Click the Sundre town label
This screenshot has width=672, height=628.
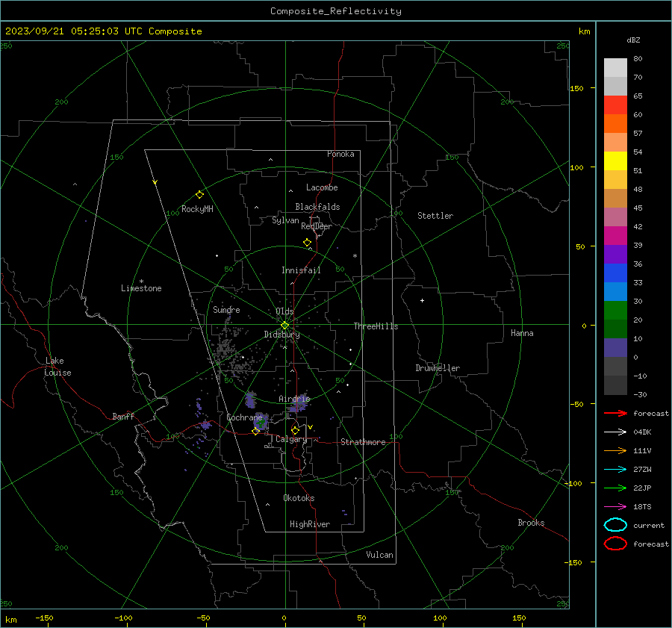(226, 309)
